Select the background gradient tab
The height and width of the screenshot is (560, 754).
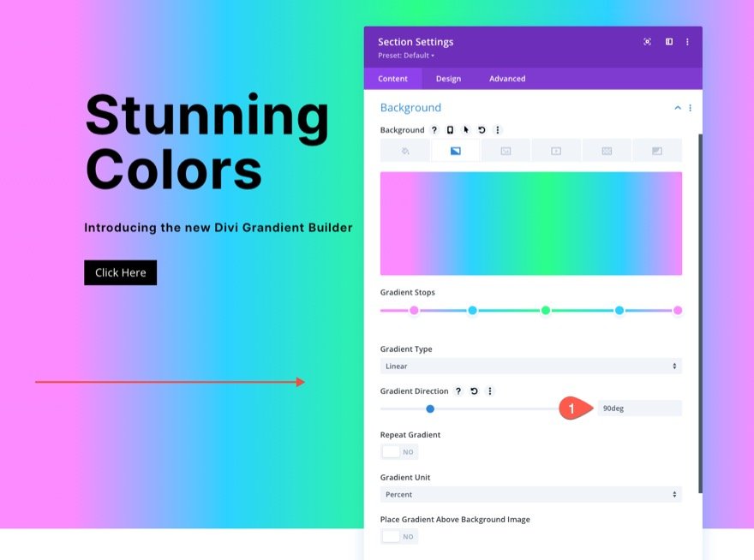pos(455,151)
